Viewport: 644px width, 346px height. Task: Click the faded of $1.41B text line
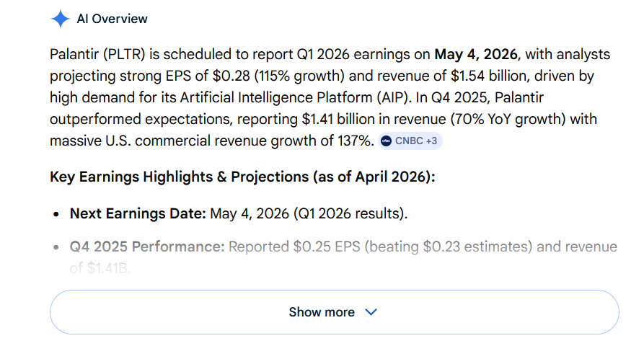coord(100,268)
